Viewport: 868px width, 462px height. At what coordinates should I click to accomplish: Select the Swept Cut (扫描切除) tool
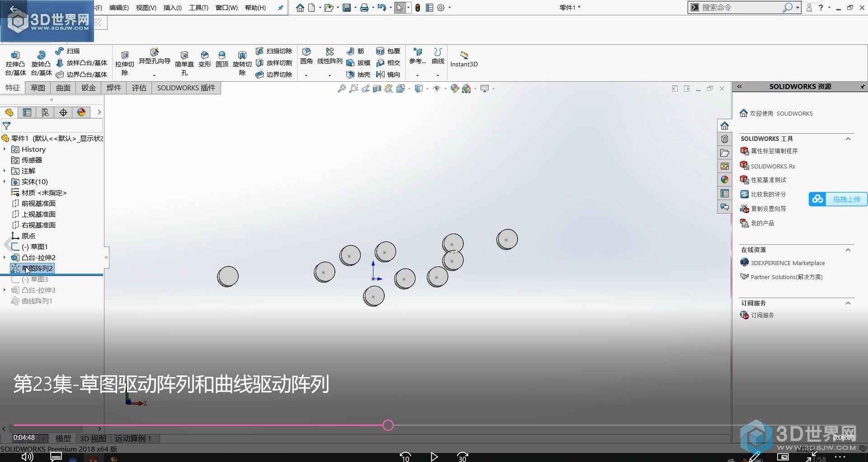(274, 51)
